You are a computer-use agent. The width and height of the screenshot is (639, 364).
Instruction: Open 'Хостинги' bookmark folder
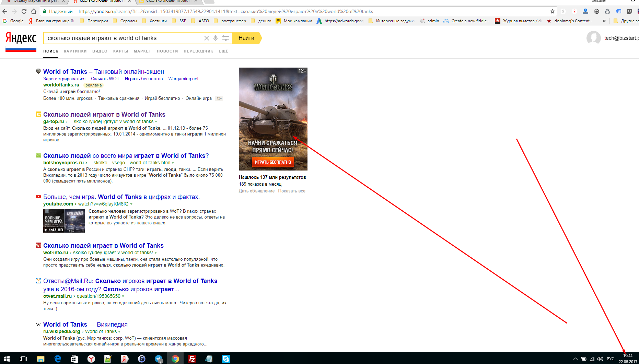pos(154,21)
